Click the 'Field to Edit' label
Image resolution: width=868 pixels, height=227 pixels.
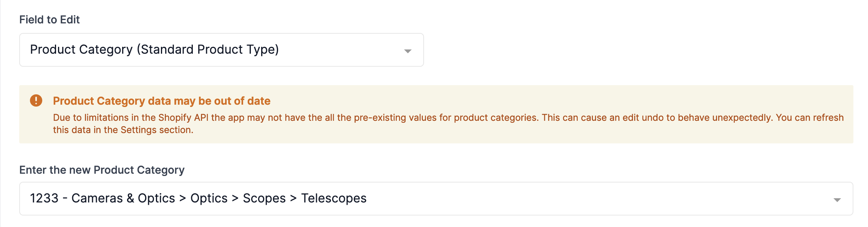(x=50, y=20)
